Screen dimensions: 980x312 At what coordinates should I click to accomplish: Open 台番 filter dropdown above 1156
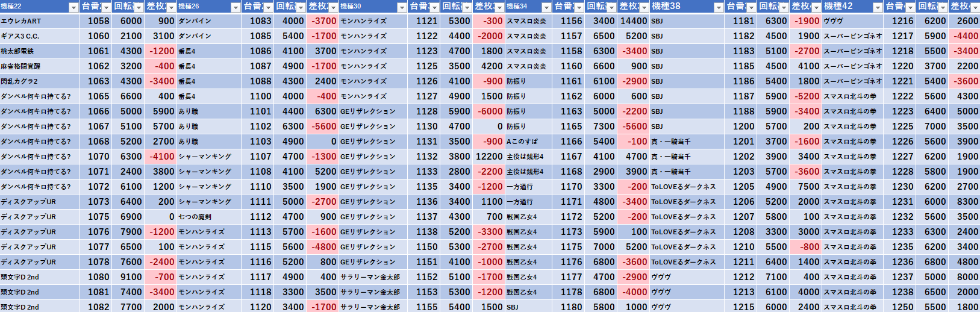pos(579,7)
